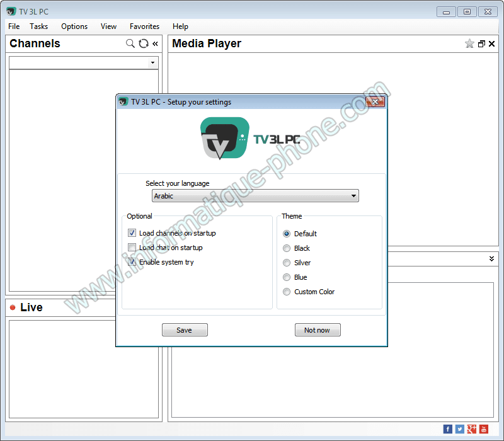Minimize the TV 3L PC window
This screenshot has width=504, height=441.
(446, 12)
